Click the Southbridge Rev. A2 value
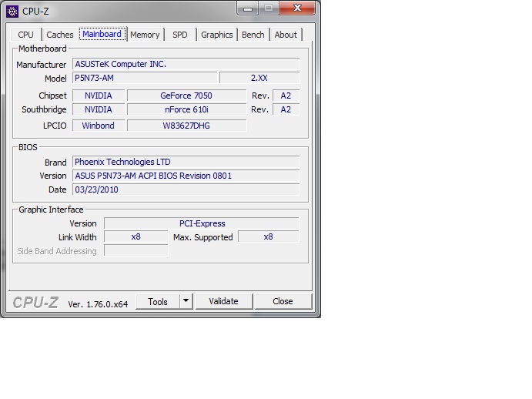Viewport: 532px width, 399px height. pyautogui.click(x=286, y=109)
